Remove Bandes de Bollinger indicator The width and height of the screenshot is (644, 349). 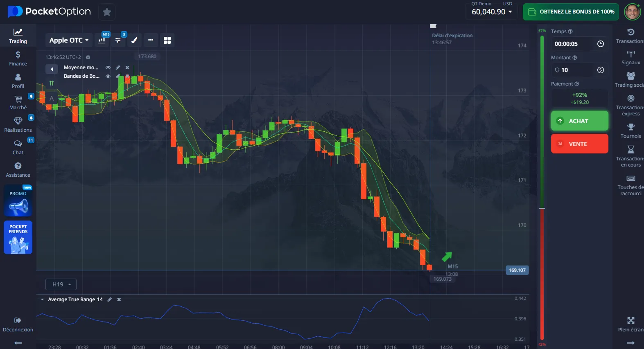point(127,76)
